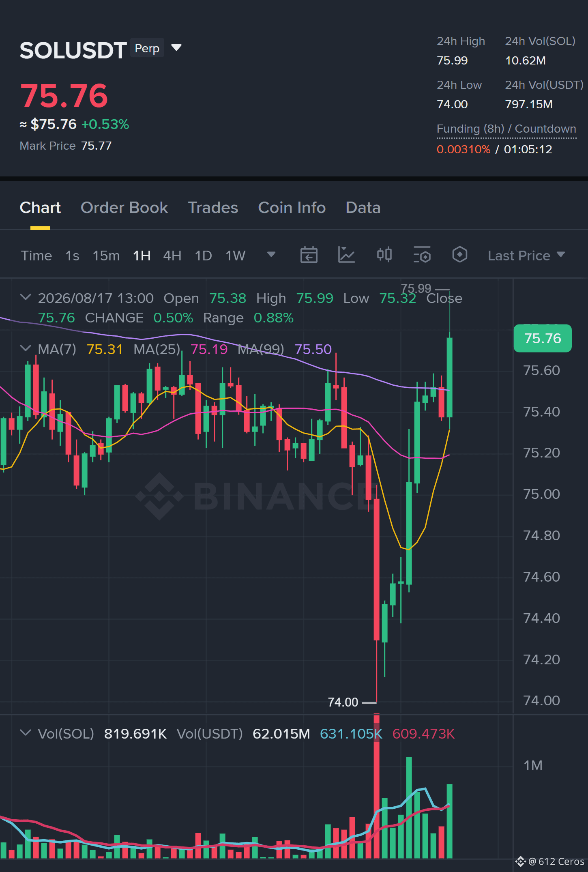Click the Perp contract badge
Viewport: 588px width, 872px height.
(147, 48)
